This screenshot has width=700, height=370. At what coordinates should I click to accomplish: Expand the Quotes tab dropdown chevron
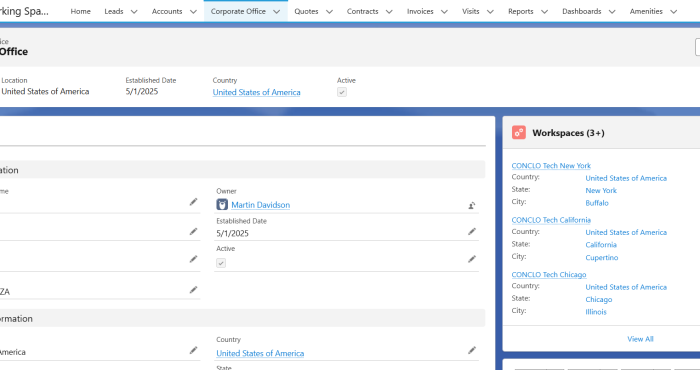(x=329, y=12)
